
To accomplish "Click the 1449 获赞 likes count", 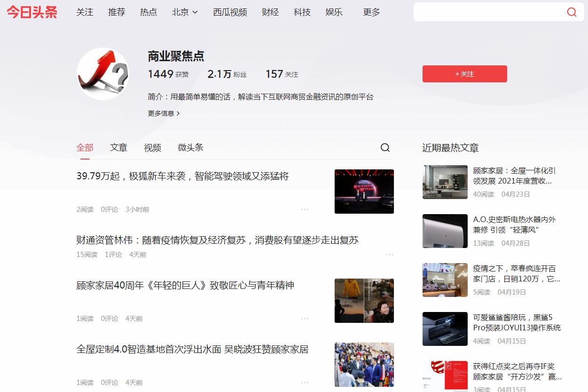I will 168,74.
